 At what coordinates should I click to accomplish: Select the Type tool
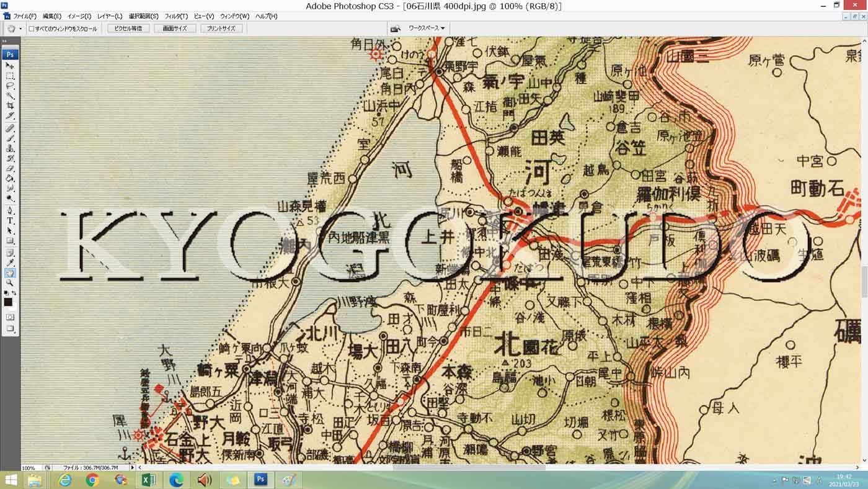(x=10, y=220)
